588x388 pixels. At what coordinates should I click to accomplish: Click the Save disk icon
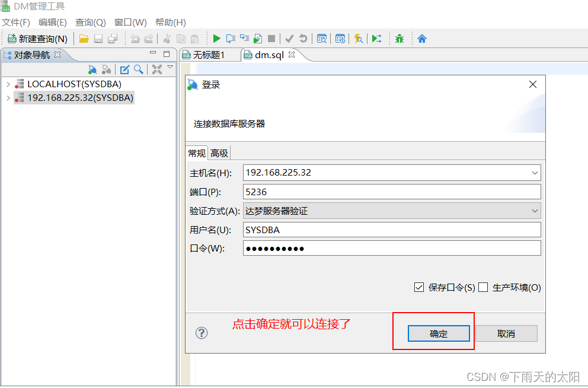98,39
